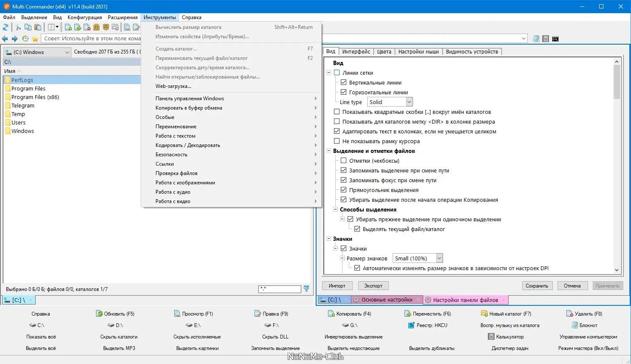Viewport: 631px width, 364px height.
Task: Click the Paste clipboard toolbar icon
Action: (38, 27)
